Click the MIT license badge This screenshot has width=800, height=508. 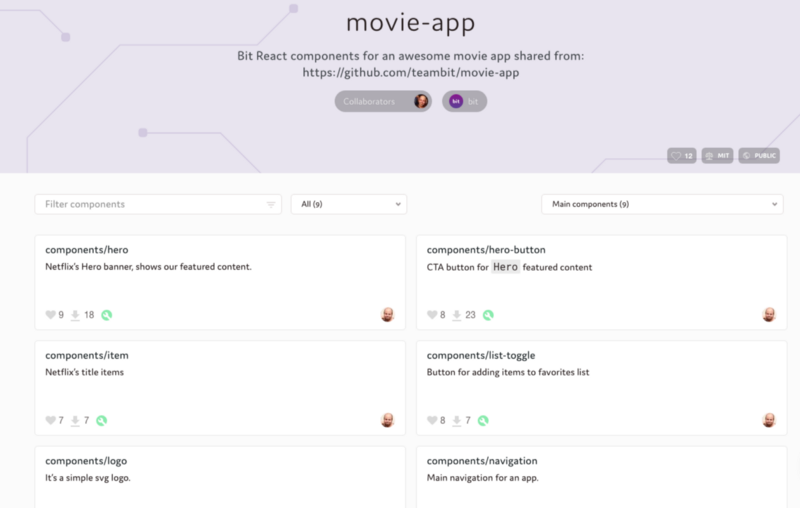[x=717, y=156]
